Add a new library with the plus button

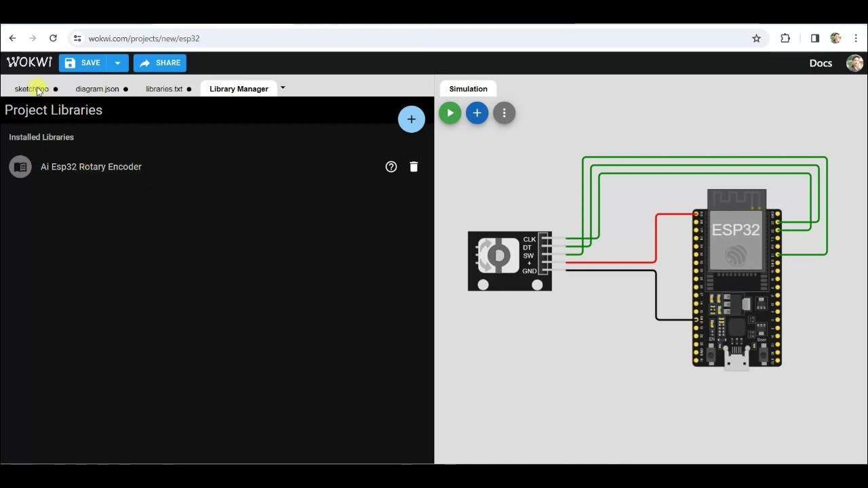[x=411, y=119]
